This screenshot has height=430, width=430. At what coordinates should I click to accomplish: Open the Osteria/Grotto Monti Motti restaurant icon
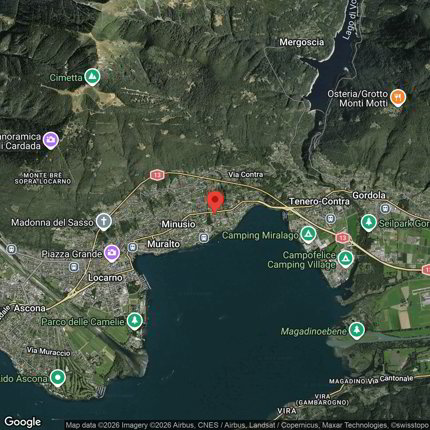pyautogui.click(x=398, y=98)
